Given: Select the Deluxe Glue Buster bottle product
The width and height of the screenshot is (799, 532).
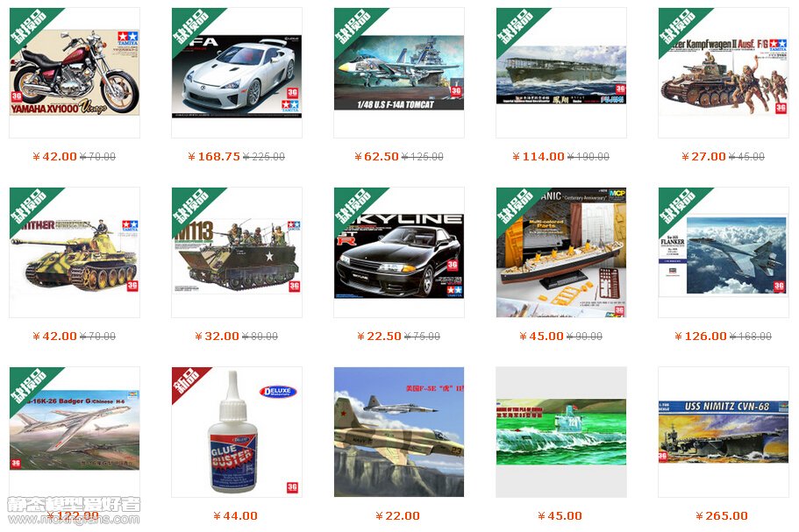Looking at the screenshot, I should (237, 432).
